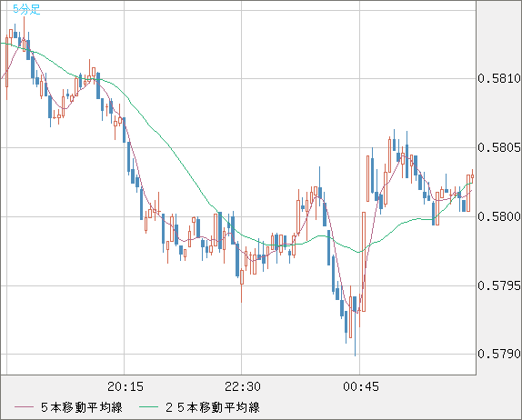This screenshot has height=420, width=522.
Task: Click the 22:30 time axis label
Action: click(243, 386)
